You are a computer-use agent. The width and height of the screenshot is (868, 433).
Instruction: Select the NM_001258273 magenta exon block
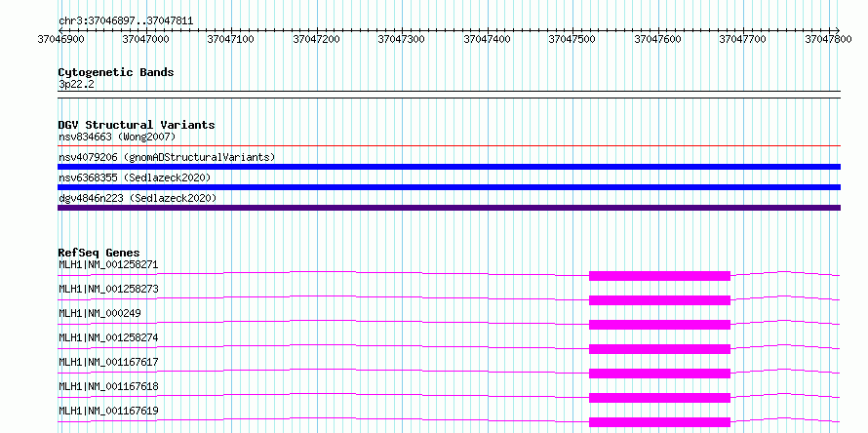[x=660, y=300]
